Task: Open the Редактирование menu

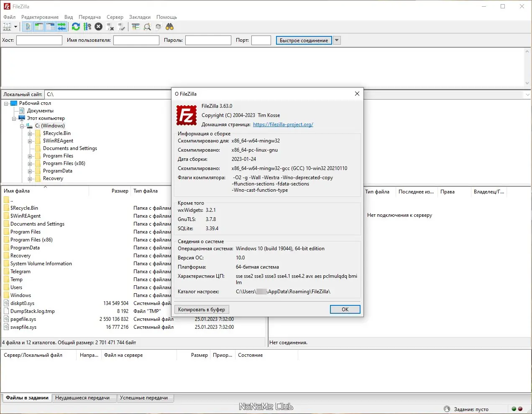Action: (40, 17)
